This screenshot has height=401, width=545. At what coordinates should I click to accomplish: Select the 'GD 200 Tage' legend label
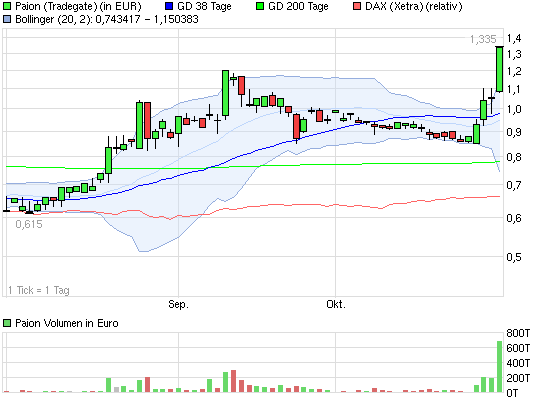298,6
